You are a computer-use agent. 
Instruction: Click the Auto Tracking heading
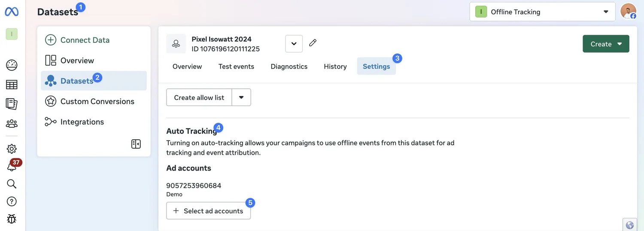coord(191,131)
